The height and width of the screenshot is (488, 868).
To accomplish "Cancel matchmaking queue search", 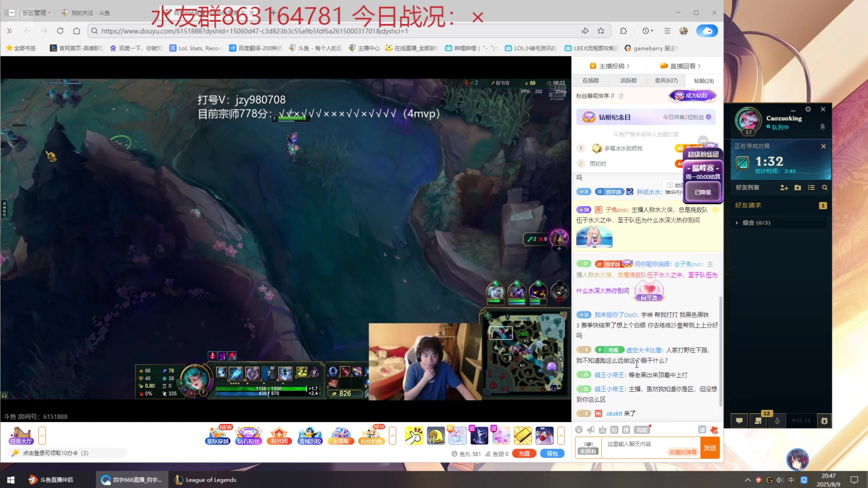I will pyautogui.click(x=823, y=146).
